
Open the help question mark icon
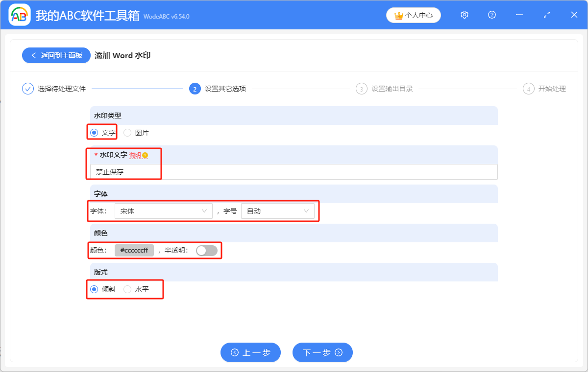(491, 15)
